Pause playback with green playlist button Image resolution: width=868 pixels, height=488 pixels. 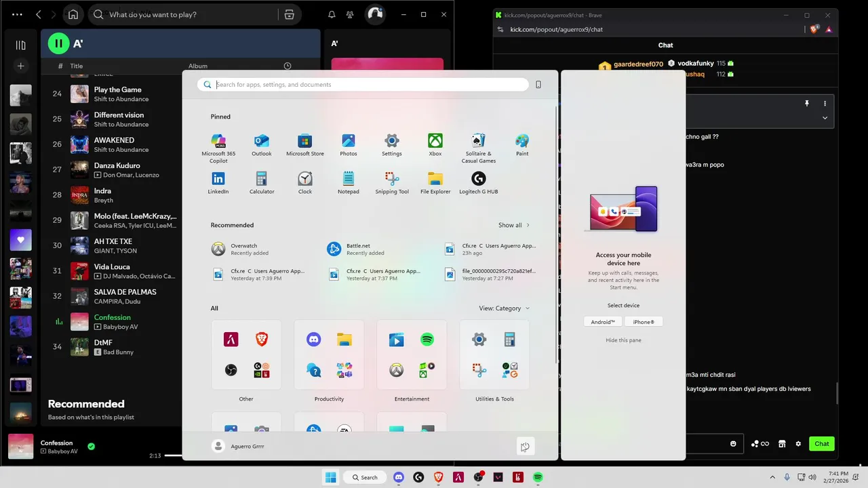tap(58, 43)
